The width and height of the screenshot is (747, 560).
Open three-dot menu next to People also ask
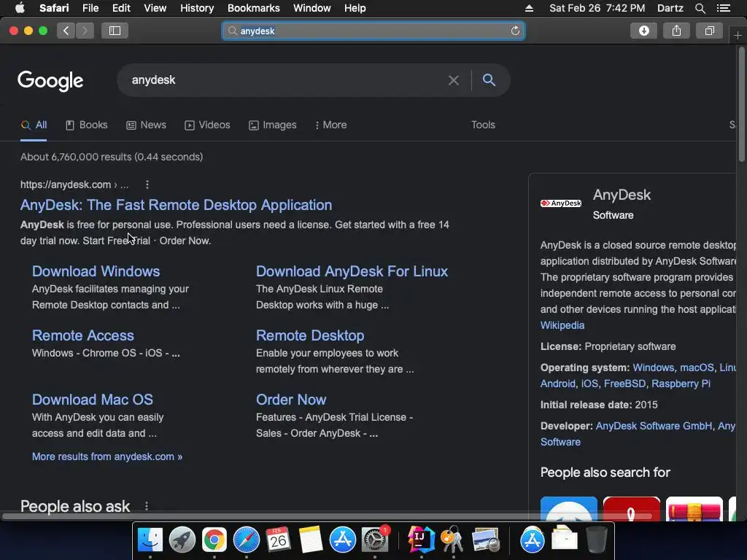click(x=147, y=506)
